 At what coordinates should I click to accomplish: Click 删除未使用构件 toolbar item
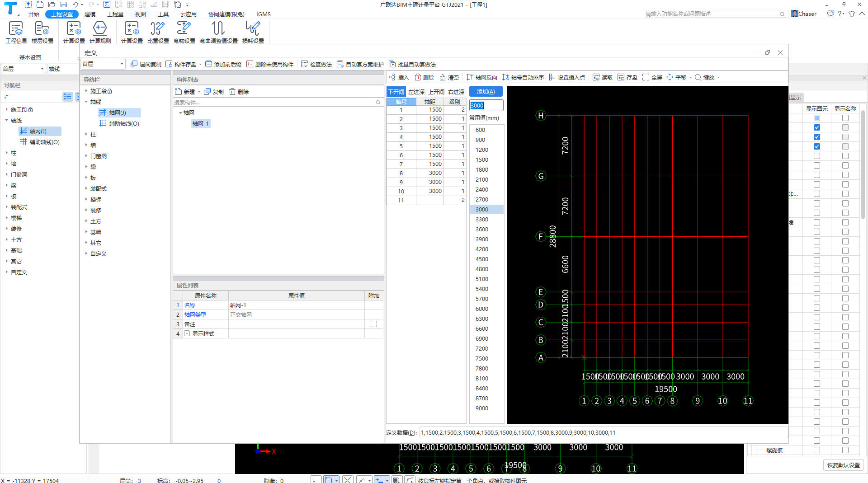point(270,64)
